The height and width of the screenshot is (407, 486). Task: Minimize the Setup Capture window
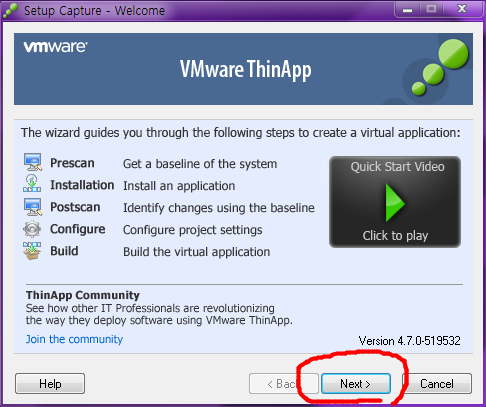tap(407, 9)
